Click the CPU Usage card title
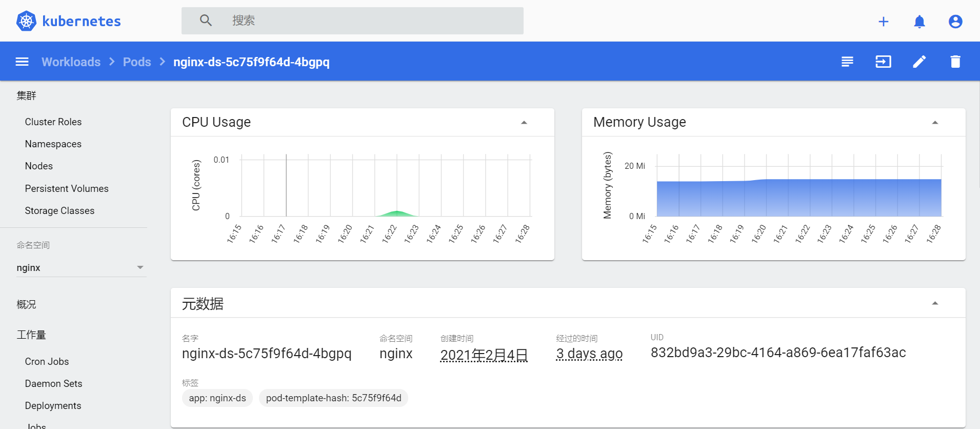980x429 pixels. click(216, 122)
